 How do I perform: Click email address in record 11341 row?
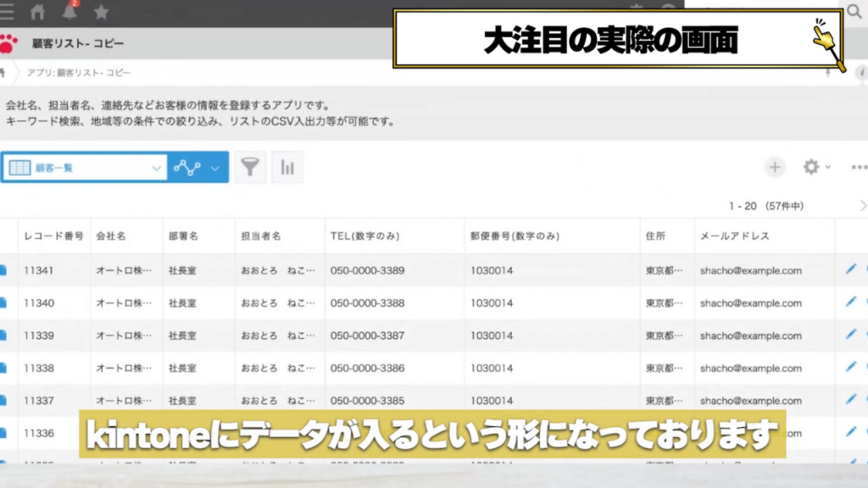tap(751, 270)
